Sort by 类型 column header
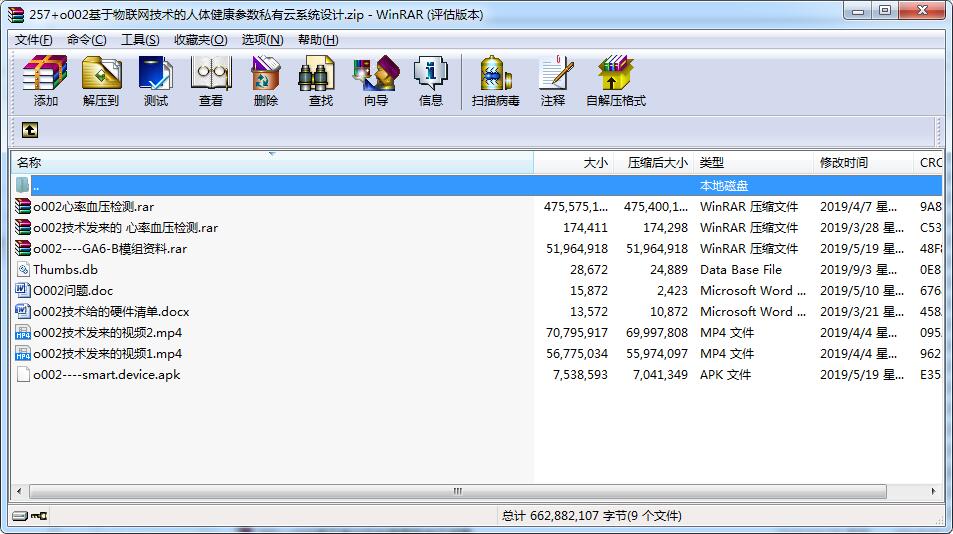Screen dimensions: 953x534 click(753, 163)
